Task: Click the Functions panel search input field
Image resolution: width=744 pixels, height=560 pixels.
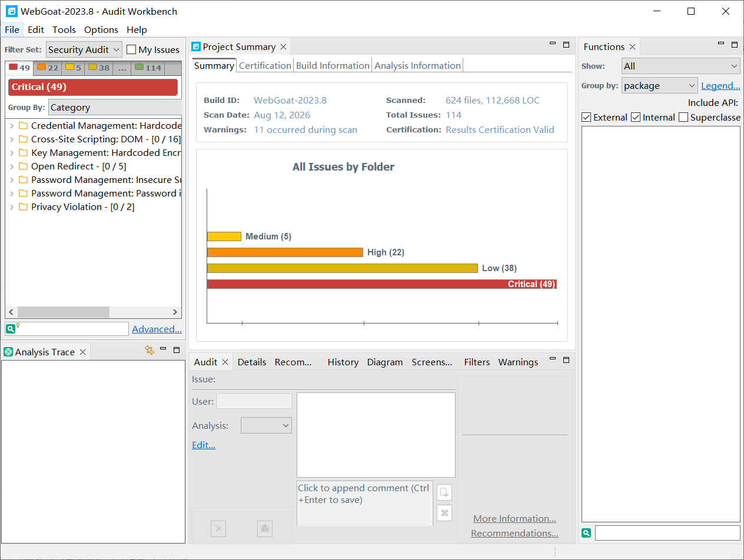Action: 667,533
